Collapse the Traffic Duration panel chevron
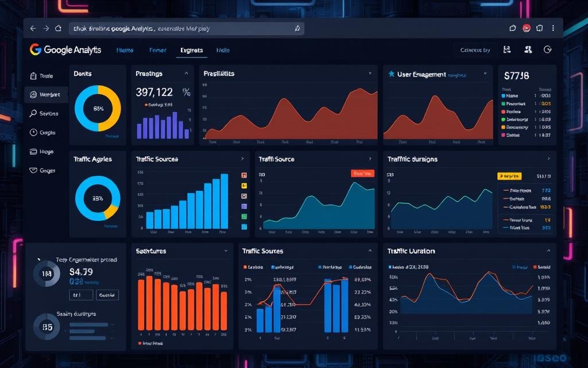Image resolution: width=588 pixels, height=368 pixels. [548, 251]
